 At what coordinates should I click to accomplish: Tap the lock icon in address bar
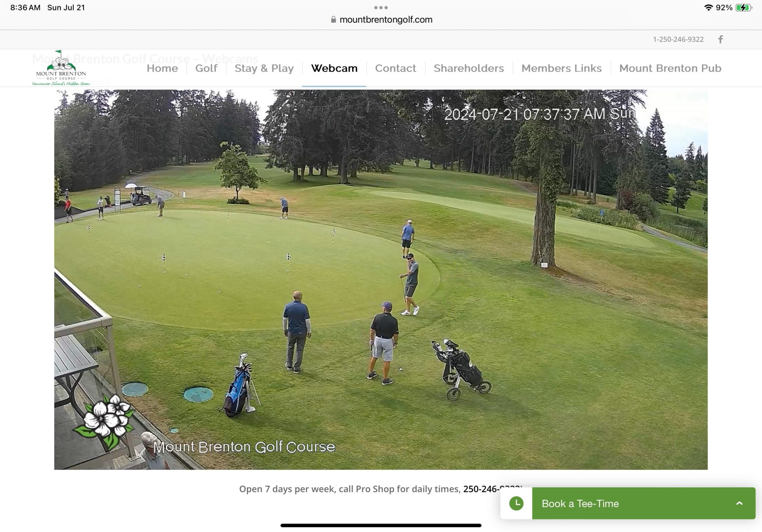(333, 20)
